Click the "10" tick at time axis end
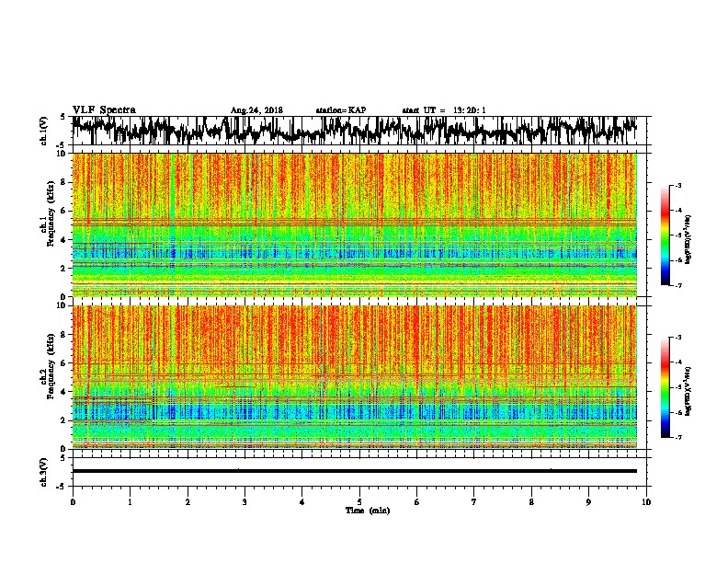Viewport: 728px width, 563px height. (646, 502)
